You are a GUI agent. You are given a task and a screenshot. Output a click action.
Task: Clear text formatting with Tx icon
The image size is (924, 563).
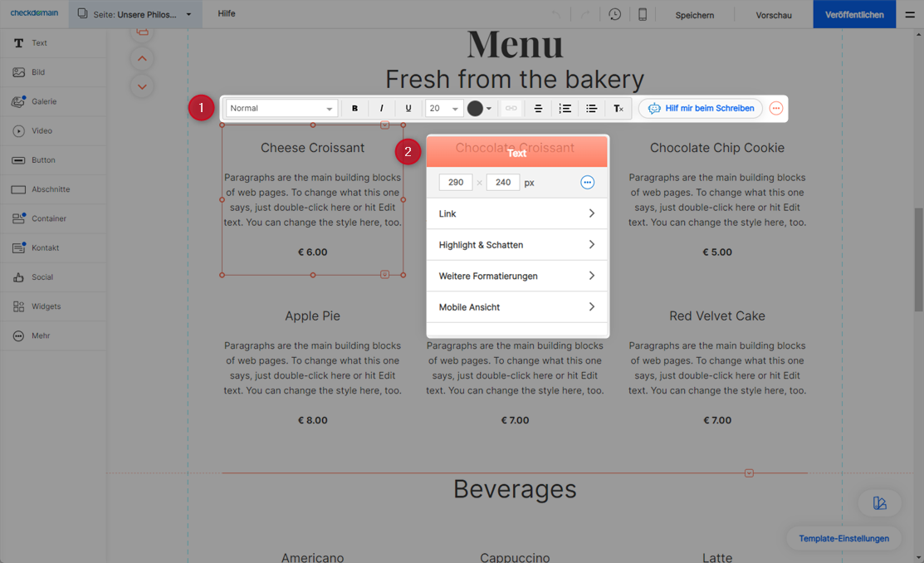click(618, 109)
